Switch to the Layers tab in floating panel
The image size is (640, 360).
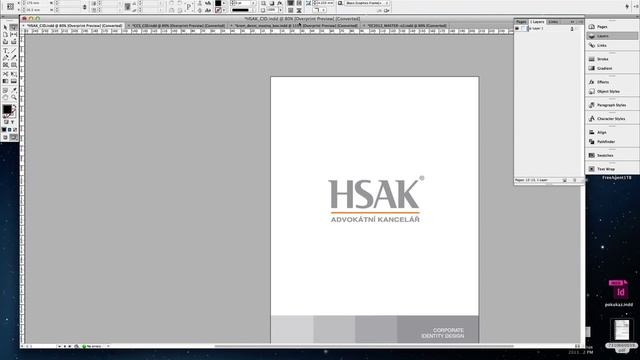pyautogui.click(x=537, y=22)
